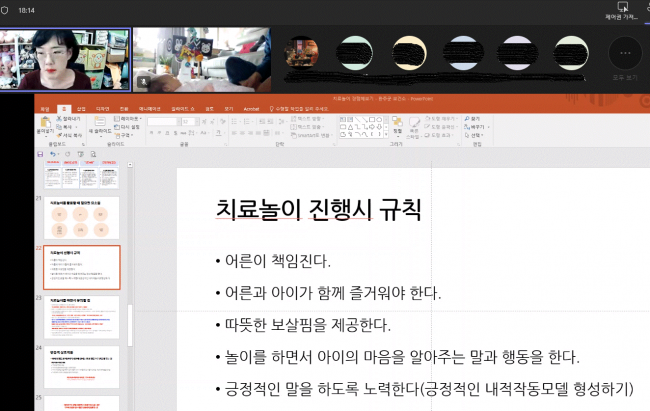Toggle strikethrough formatting in font group
Image resolution: width=650 pixels, height=411 pixels.
(183, 133)
